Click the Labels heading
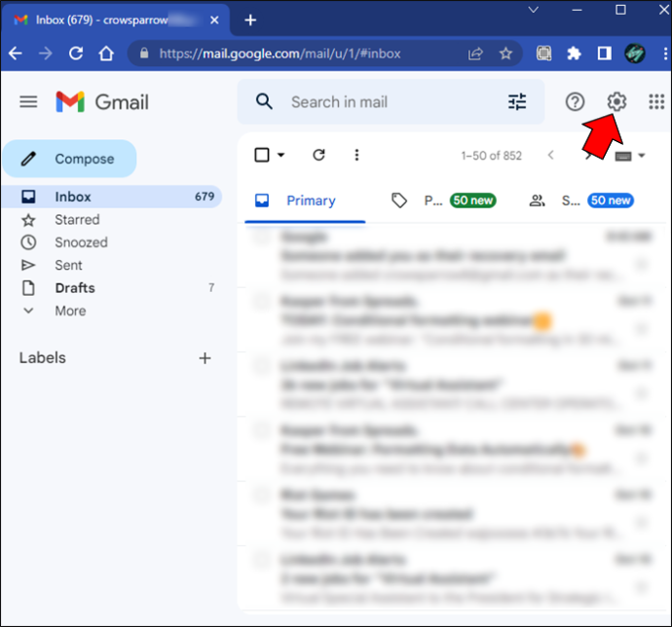Image resolution: width=672 pixels, height=627 pixels. [x=43, y=358]
